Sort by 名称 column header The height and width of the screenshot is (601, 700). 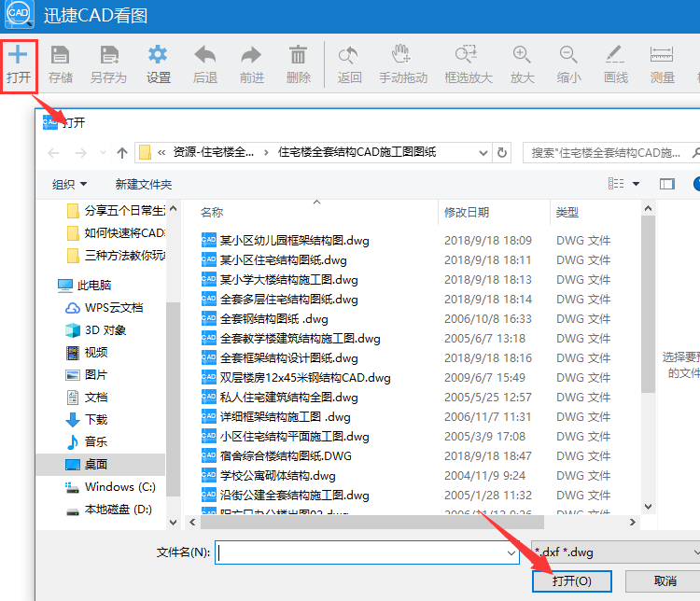click(212, 212)
